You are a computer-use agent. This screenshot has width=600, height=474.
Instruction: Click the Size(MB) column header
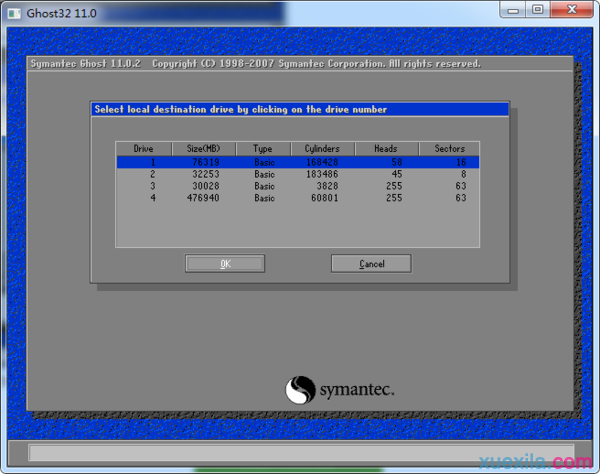click(x=203, y=149)
